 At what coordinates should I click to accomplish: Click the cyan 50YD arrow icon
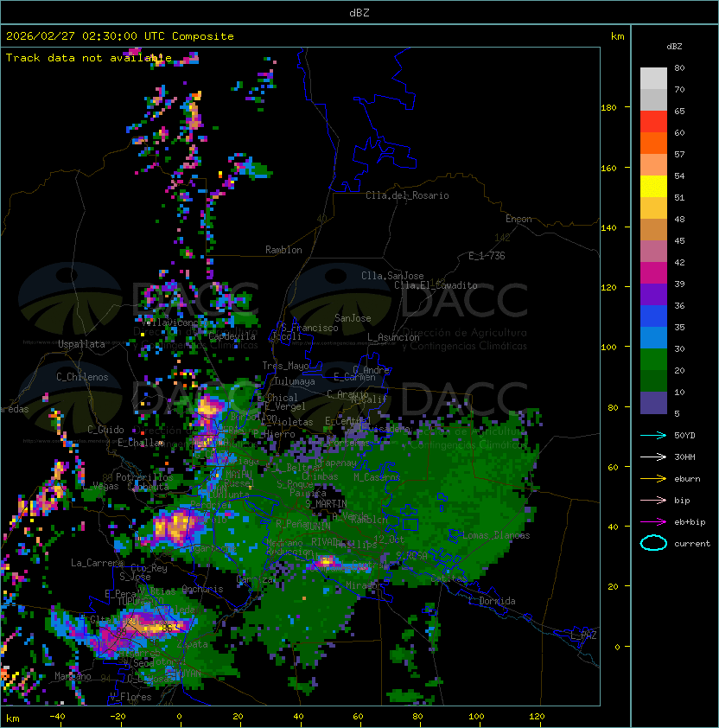coord(653,435)
